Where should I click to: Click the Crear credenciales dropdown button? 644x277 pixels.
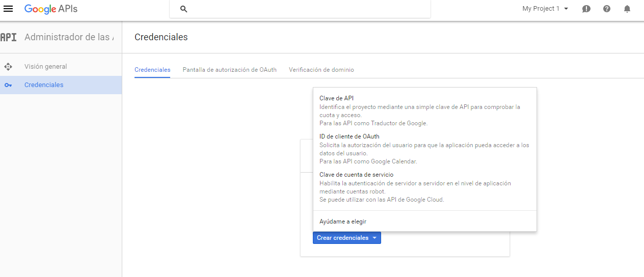(x=346, y=238)
